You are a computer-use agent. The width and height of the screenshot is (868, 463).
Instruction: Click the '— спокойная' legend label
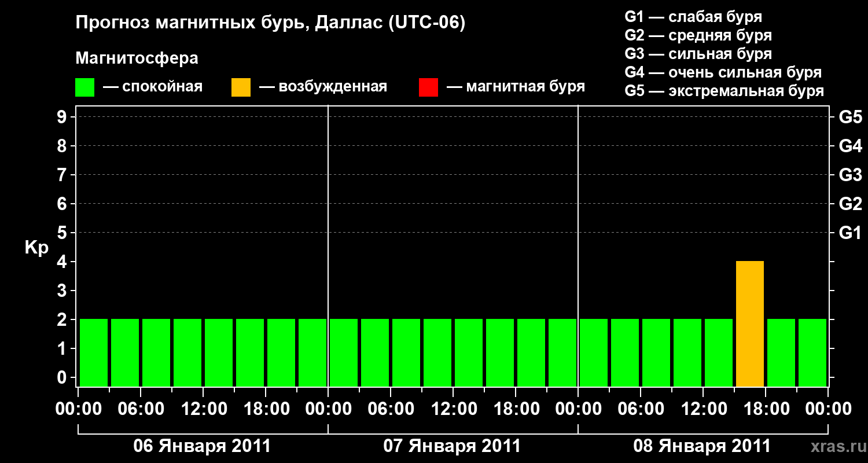[153, 87]
